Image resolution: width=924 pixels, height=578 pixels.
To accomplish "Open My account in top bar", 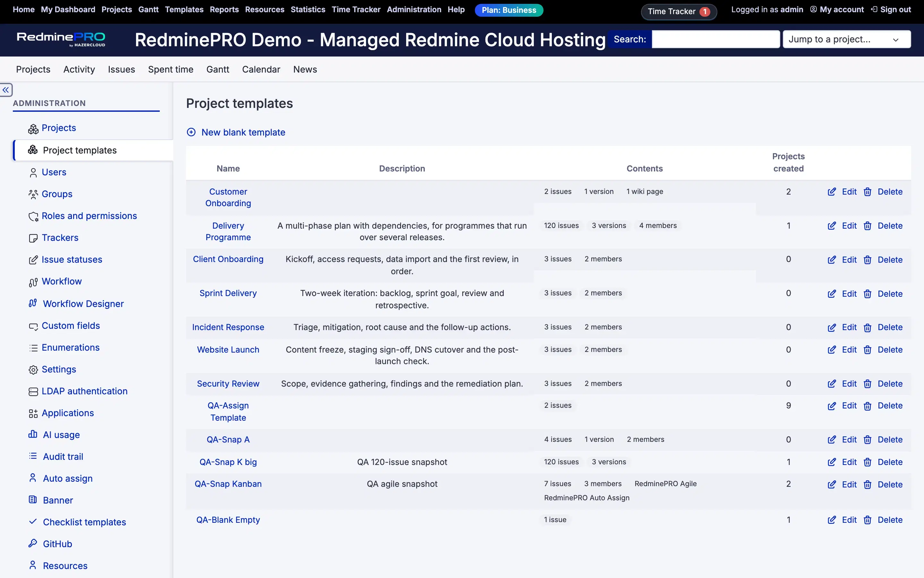I will click(841, 10).
